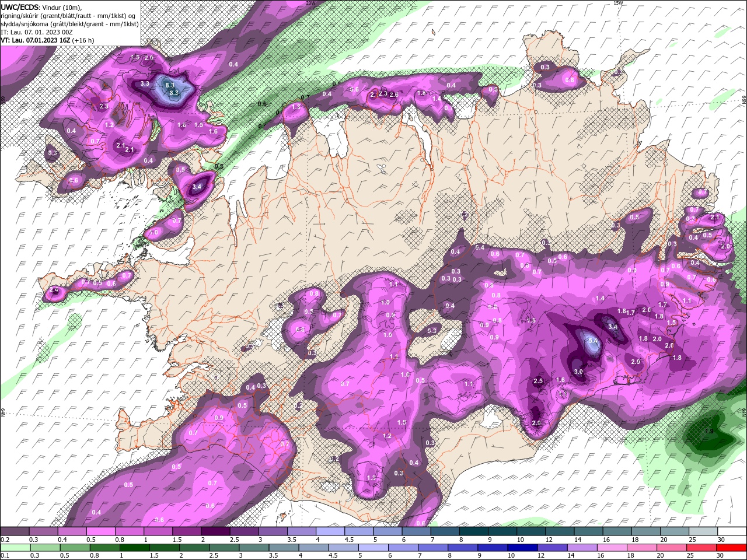
Task: Click the 1.9 value in green rain area
Action: click(x=710, y=431)
